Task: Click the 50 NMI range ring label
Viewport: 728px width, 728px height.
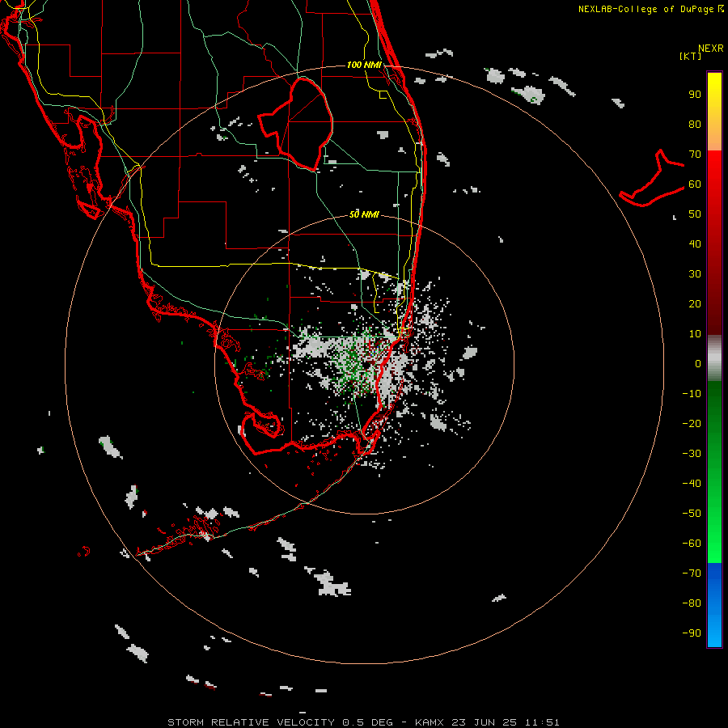Action: (364, 214)
